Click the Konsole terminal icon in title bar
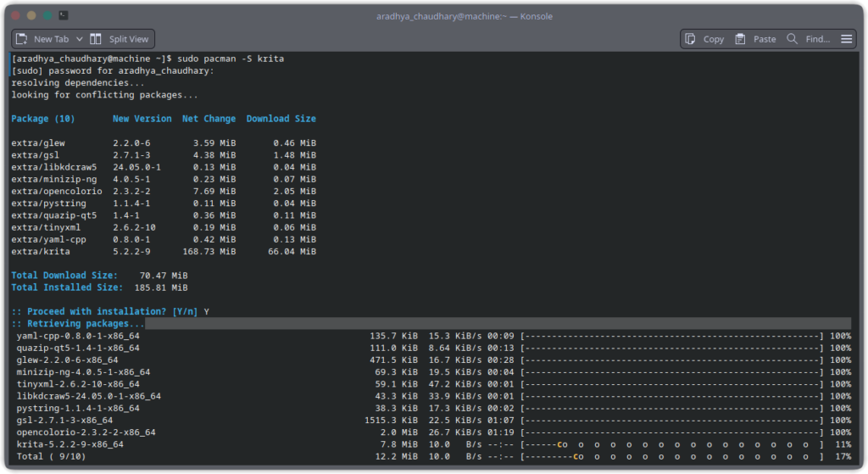The width and height of the screenshot is (868, 474). point(64,15)
